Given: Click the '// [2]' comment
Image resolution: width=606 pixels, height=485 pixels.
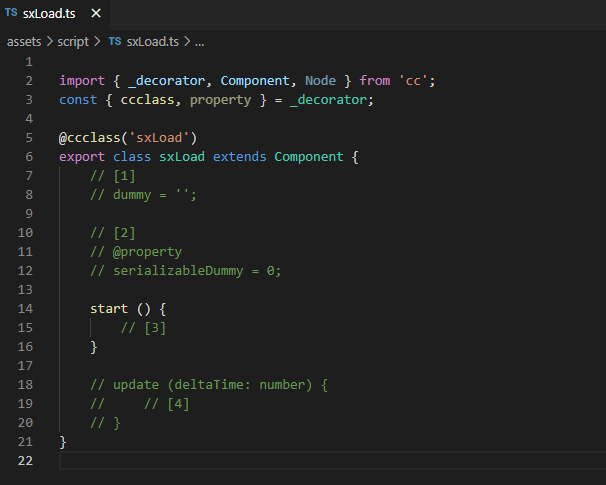Looking at the screenshot, I should 112,233.
